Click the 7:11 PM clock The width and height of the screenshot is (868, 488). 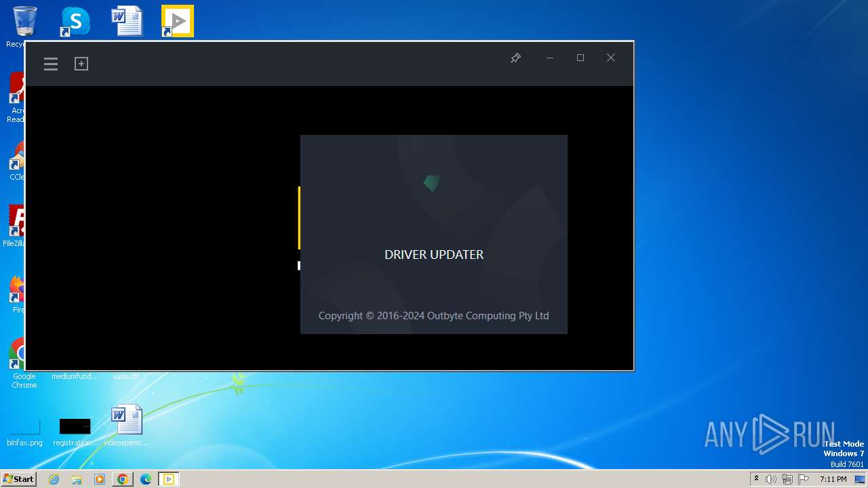[x=833, y=479]
